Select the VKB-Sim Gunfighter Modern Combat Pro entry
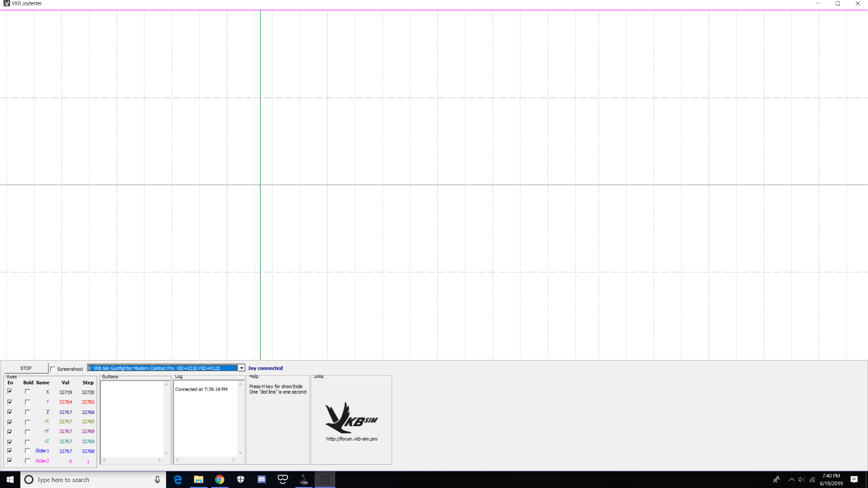The width and height of the screenshot is (868, 488). (163, 368)
